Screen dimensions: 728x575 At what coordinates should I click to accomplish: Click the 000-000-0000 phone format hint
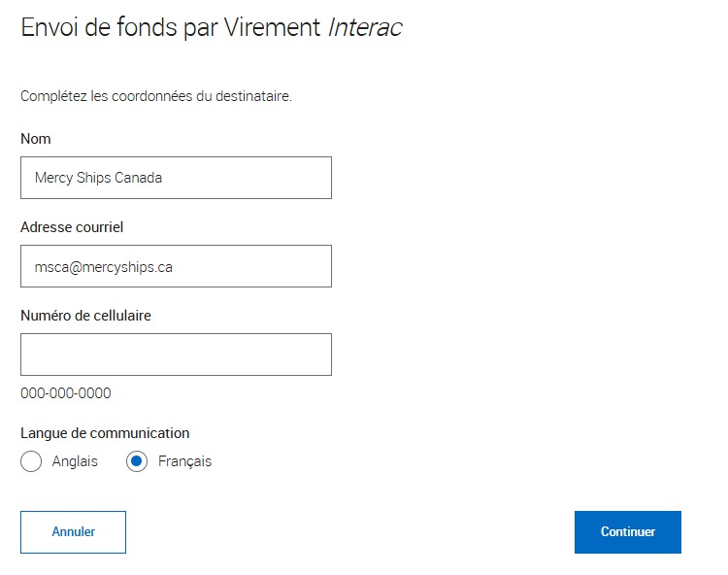coord(66,393)
